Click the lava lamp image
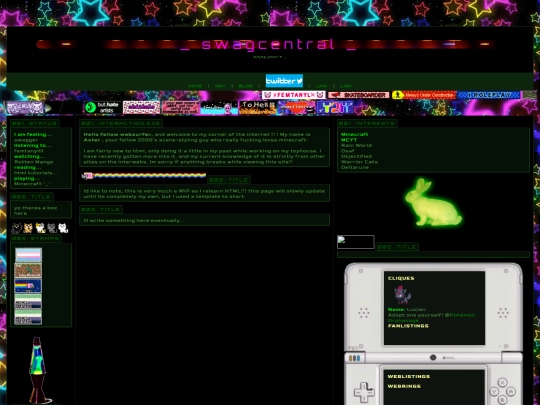Viewport: 540px width, 405px height. tap(39, 370)
